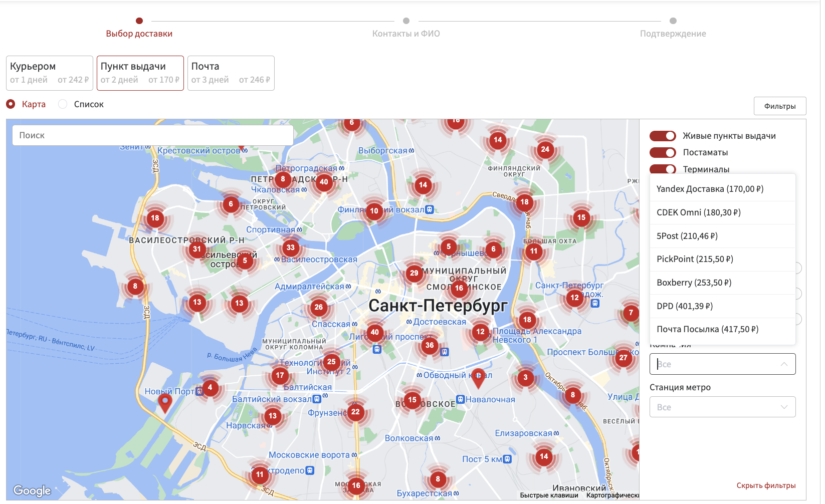Select the Пункт выдачи delivery option
825x504 pixels.
[x=140, y=73]
